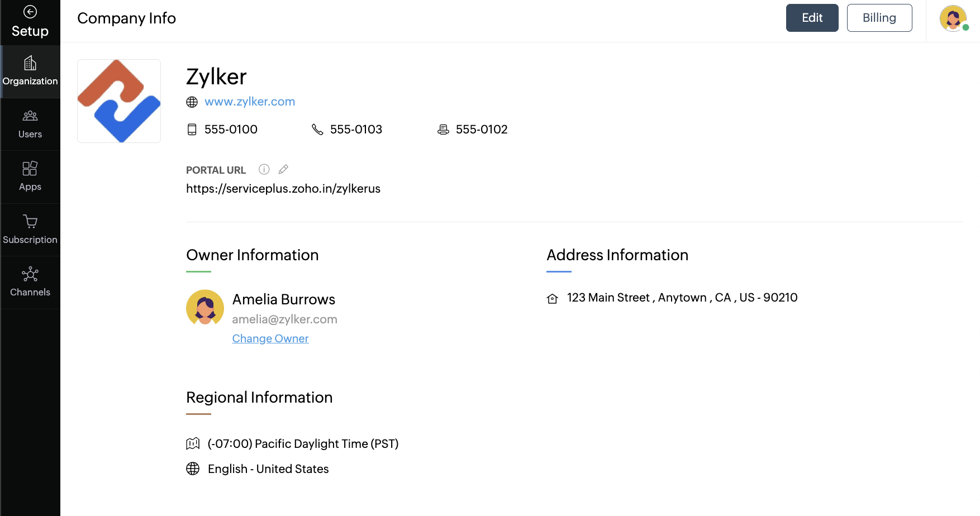Click the fax icon beside 555-0102

[x=443, y=130]
